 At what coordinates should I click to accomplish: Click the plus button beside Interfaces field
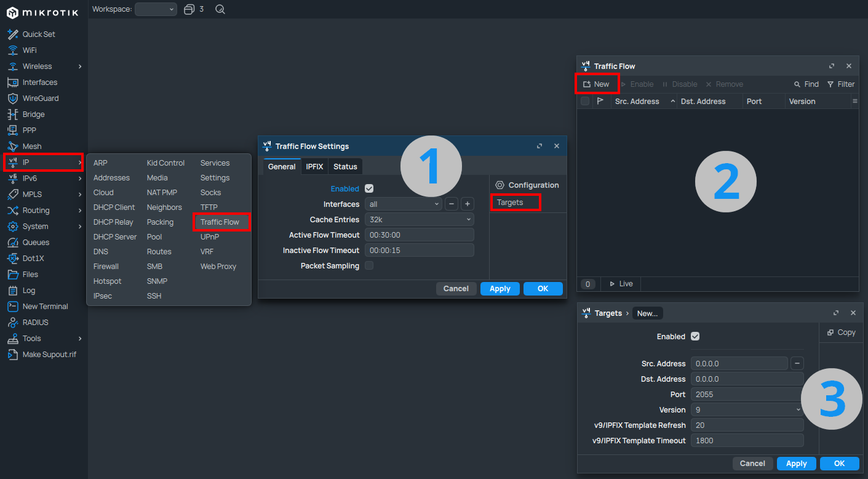click(x=467, y=204)
